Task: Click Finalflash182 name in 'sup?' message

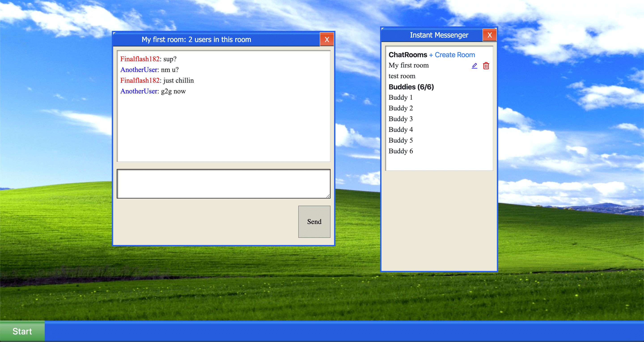Action: click(x=140, y=59)
